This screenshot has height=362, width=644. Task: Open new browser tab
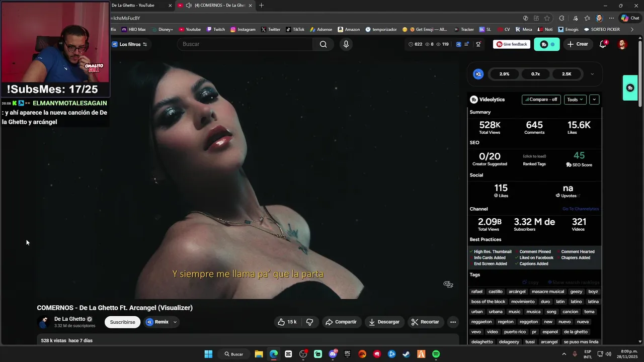[261, 6]
